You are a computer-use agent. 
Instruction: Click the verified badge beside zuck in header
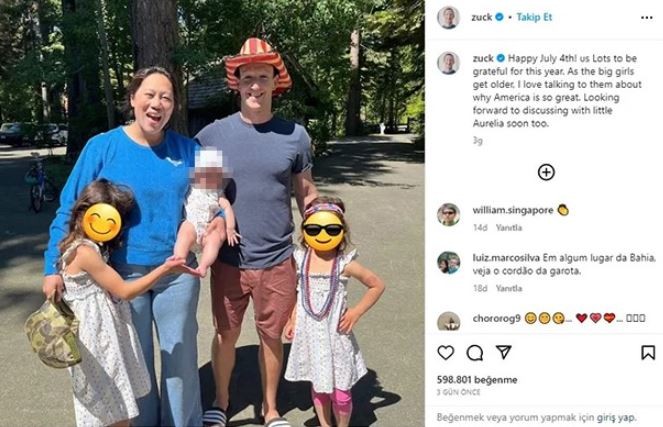499,17
